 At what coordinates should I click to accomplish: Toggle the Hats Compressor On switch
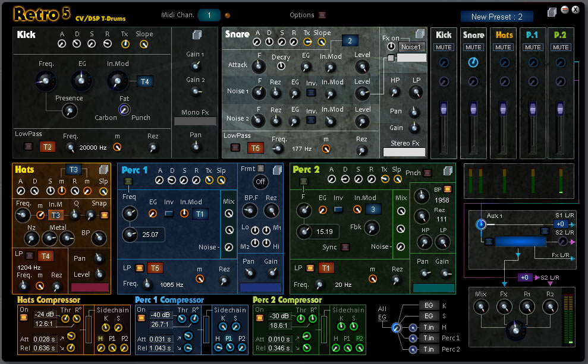(x=24, y=318)
